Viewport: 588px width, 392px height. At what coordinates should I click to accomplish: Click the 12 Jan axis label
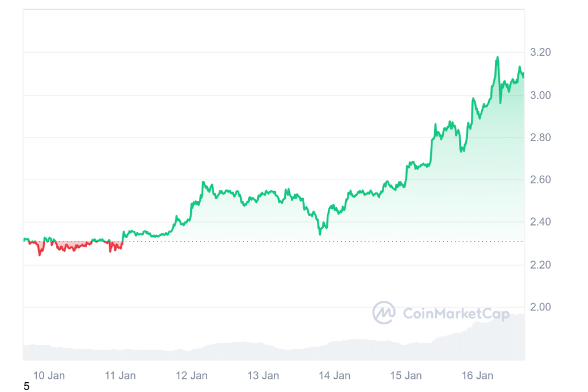[192, 376]
